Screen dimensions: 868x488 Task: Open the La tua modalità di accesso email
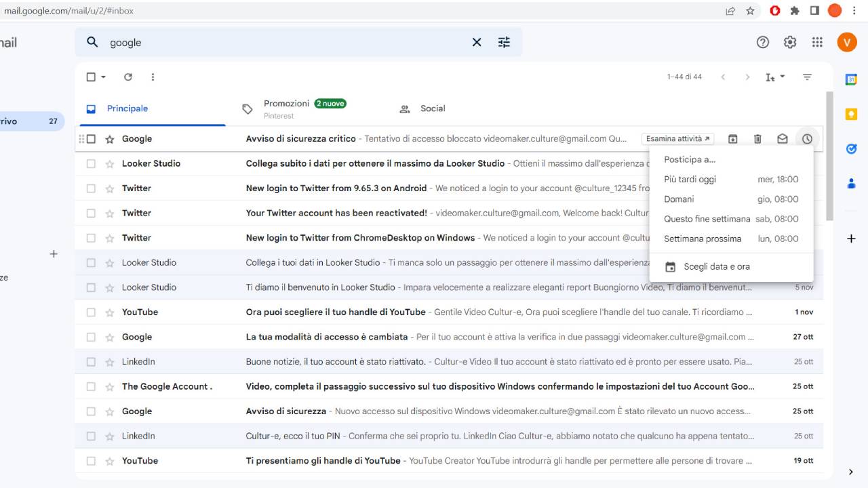coord(449,337)
